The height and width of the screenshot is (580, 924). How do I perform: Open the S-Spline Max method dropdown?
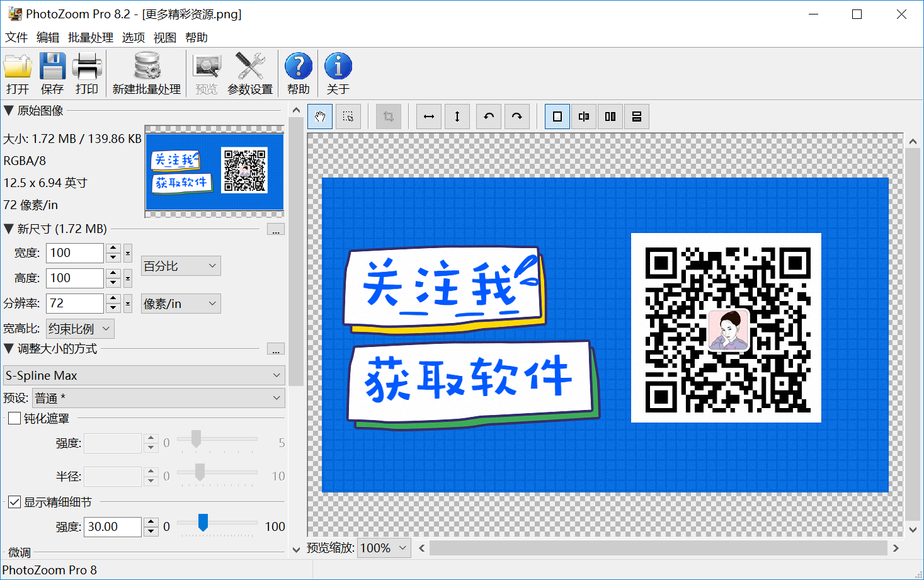(x=144, y=375)
